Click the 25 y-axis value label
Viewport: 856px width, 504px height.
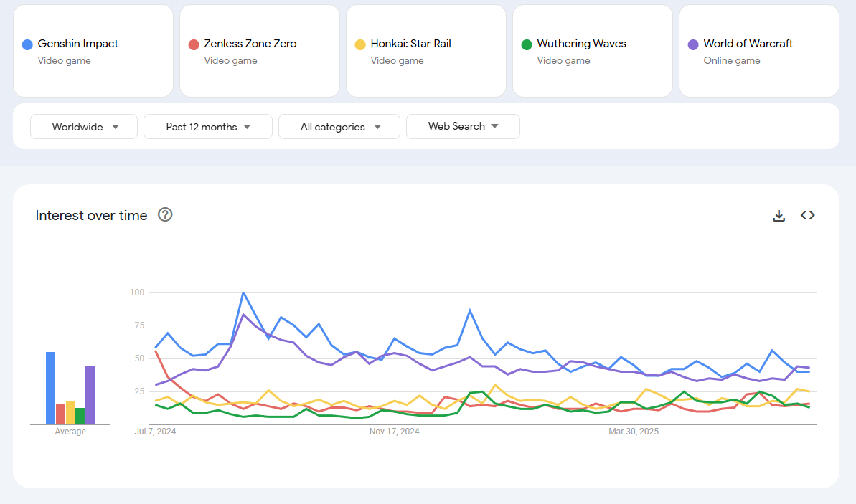coord(139,391)
